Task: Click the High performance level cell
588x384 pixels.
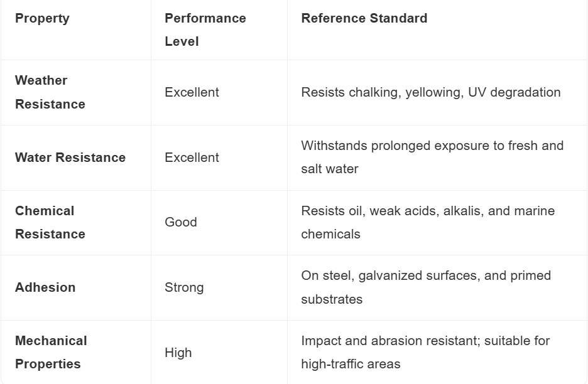Action: tap(178, 353)
